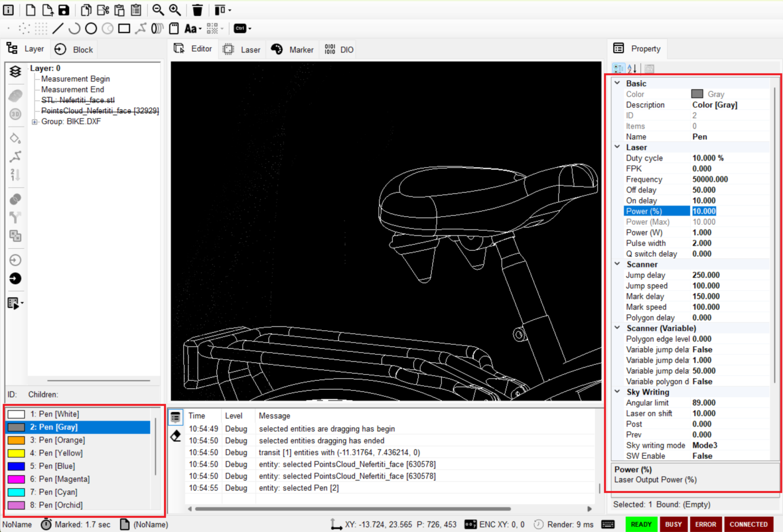783x532 pixels.
Task: Switch Property grid to alphabetical sort
Action: click(632, 68)
